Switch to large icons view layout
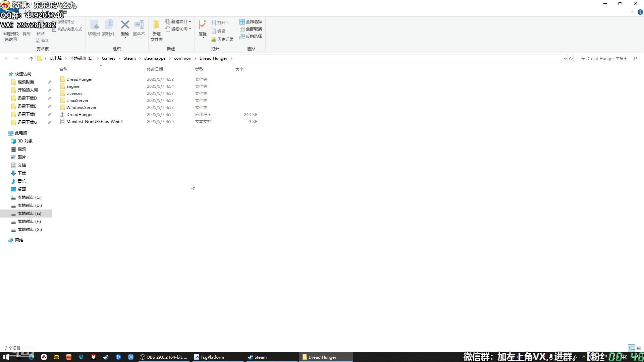644x362 pixels. pos(639,348)
